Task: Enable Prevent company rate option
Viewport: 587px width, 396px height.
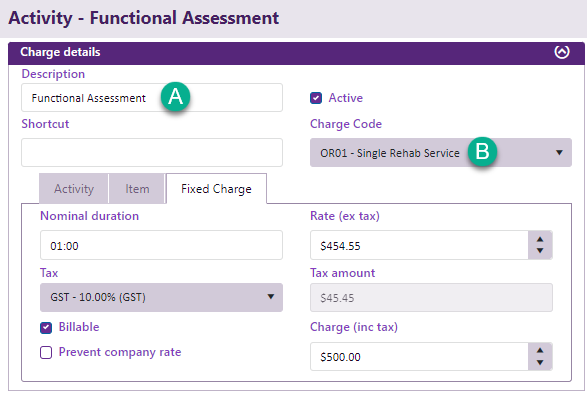Action: (46, 353)
